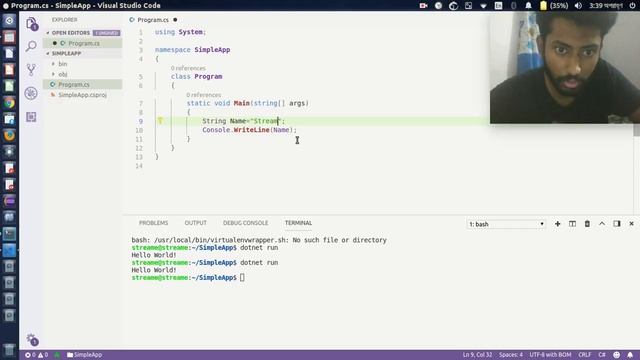This screenshot has width=640, height=360.
Task: Change language mode via C# status item
Action: 602,355
